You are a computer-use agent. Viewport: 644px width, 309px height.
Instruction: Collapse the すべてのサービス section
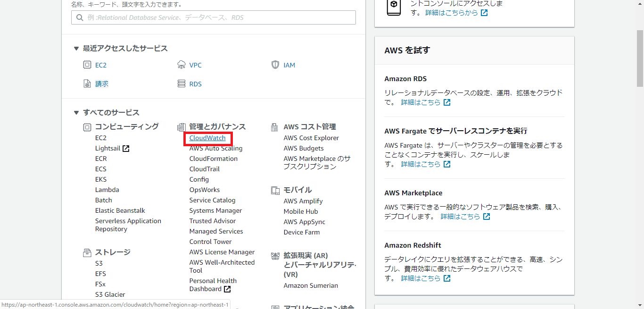click(76, 113)
